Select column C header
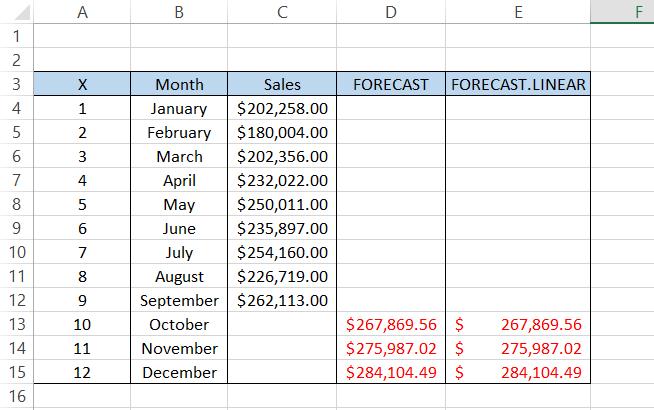Viewport: 654px width, 410px height. click(282, 12)
